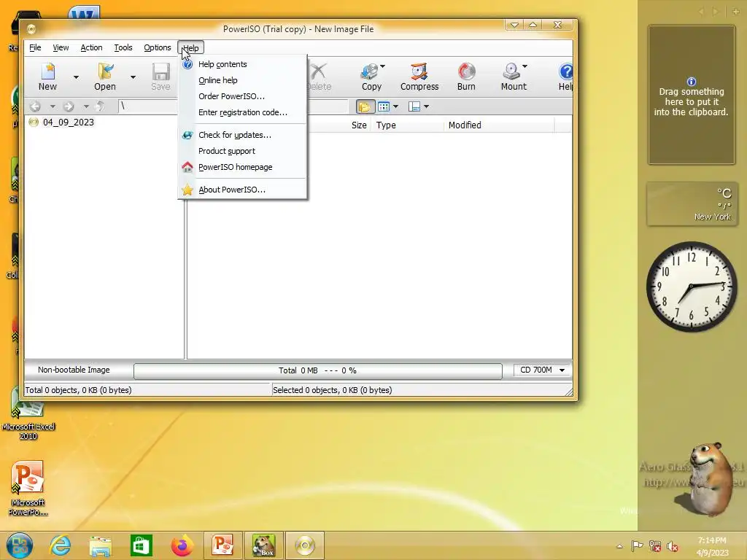Image resolution: width=747 pixels, height=560 pixels.
Task: Open the Copy dropdown arrow
Action: [x=382, y=66]
